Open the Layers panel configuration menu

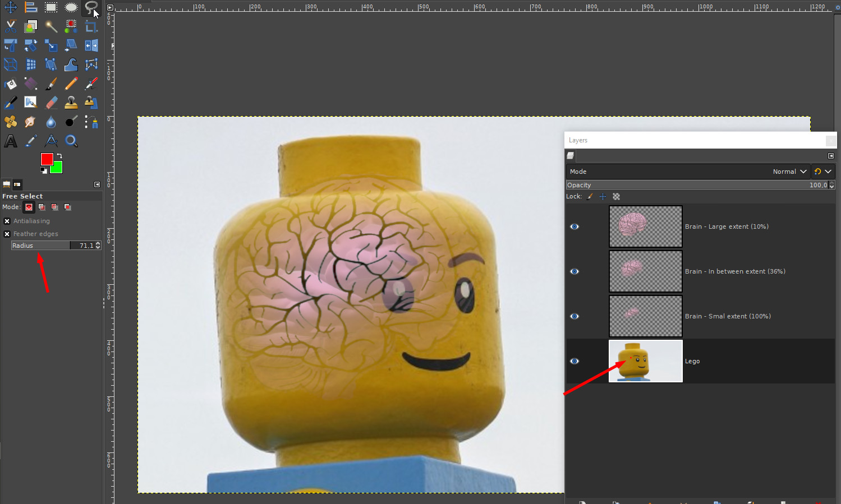[831, 156]
